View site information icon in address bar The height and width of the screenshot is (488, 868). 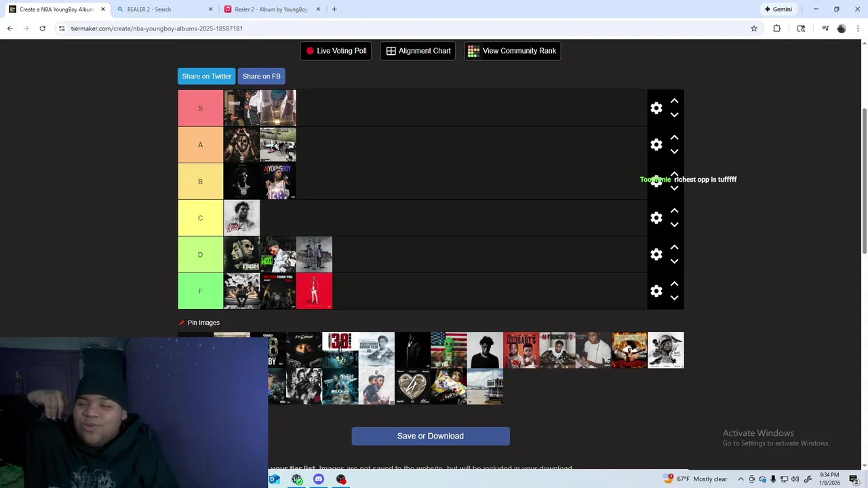[x=62, y=28]
